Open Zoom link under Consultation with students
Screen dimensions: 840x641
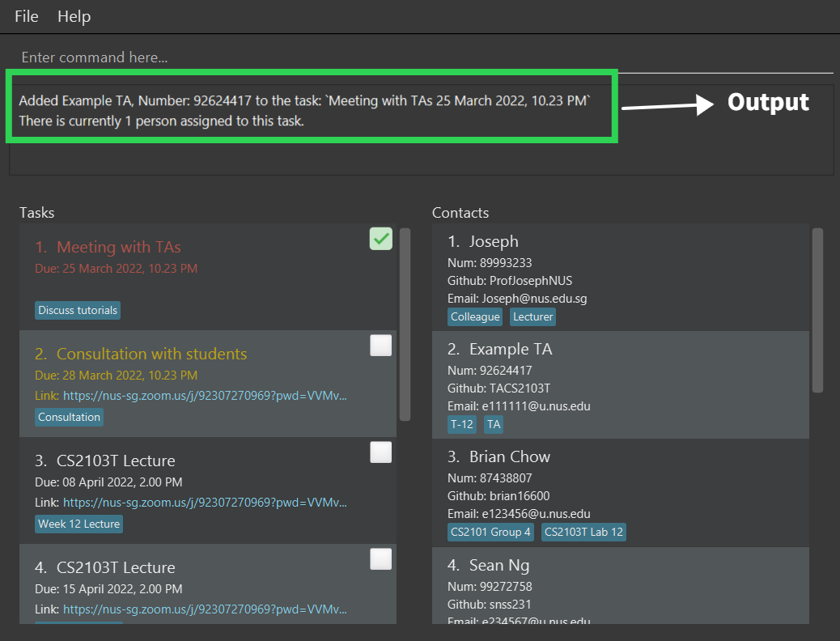pos(205,396)
